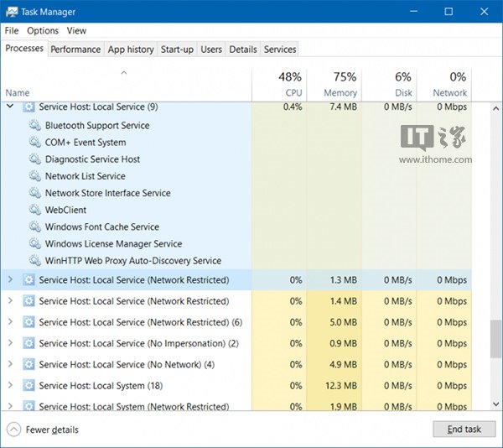Image resolution: width=503 pixels, height=448 pixels.
Task: Switch to the Start-up tab
Action: pos(177,49)
